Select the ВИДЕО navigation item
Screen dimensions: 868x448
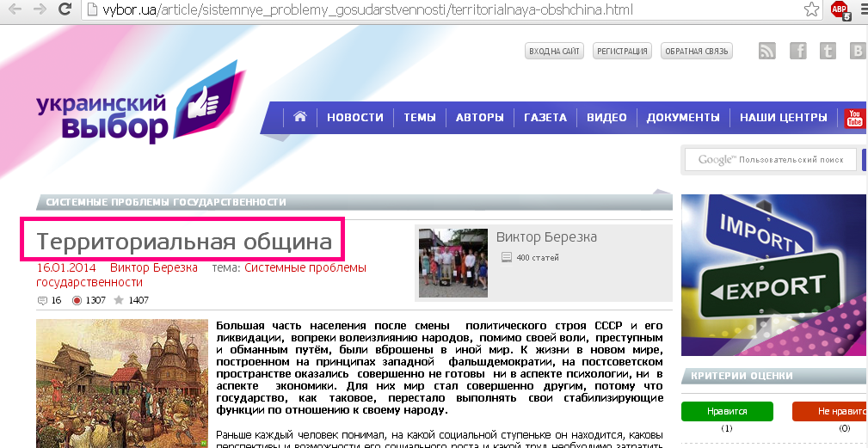pyautogui.click(x=606, y=118)
